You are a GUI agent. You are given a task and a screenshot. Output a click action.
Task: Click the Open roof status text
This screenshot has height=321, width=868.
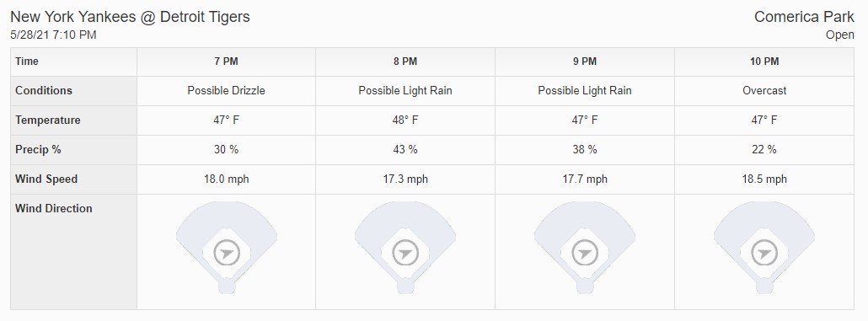(840, 35)
